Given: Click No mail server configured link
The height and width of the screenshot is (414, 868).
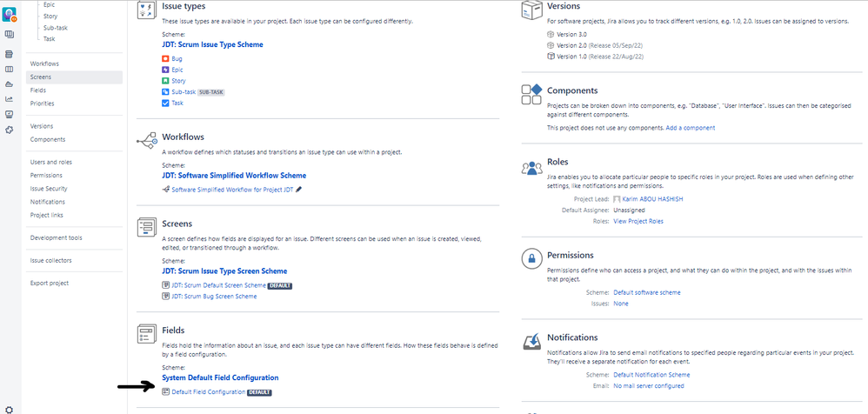Looking at the screenshot, I should [649, 386].
